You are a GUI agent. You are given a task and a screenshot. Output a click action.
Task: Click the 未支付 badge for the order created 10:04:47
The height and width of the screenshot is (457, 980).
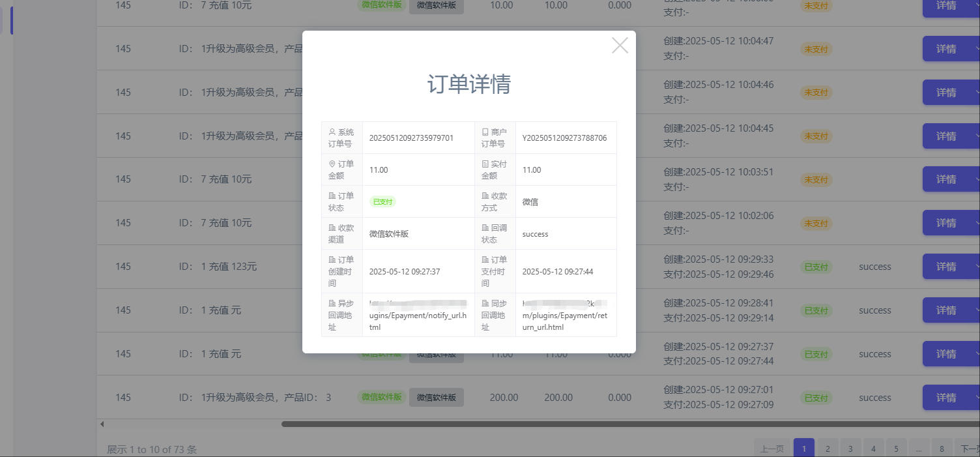tap(816, 49)
